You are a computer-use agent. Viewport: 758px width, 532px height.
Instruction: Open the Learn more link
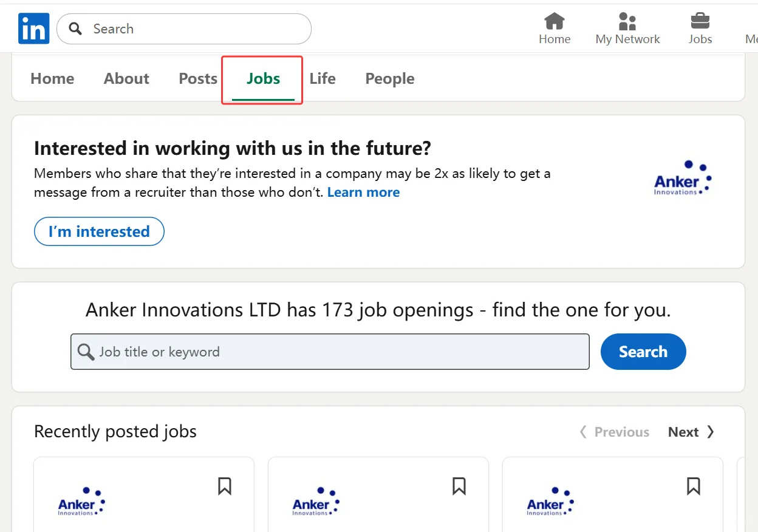[363, 193]
